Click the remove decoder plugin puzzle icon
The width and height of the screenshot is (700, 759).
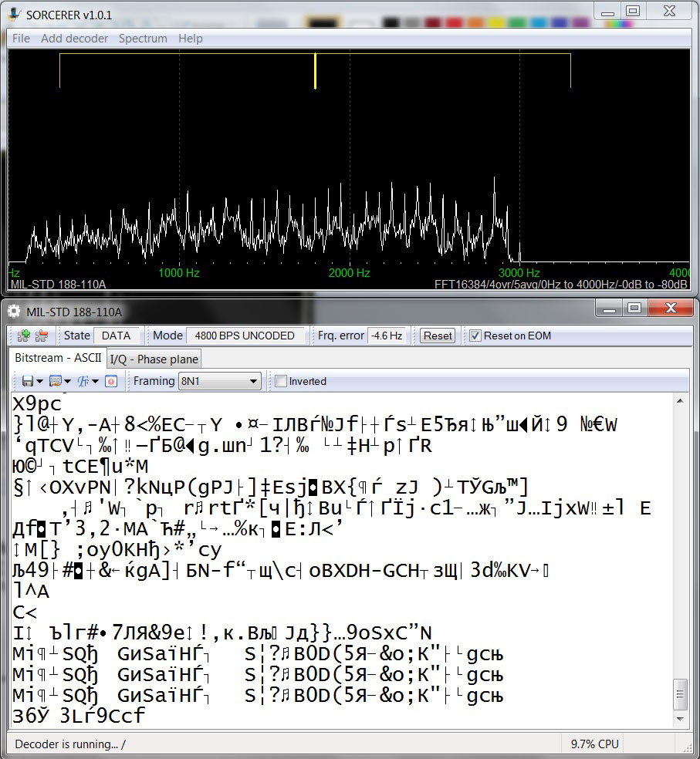click(42, 336)
